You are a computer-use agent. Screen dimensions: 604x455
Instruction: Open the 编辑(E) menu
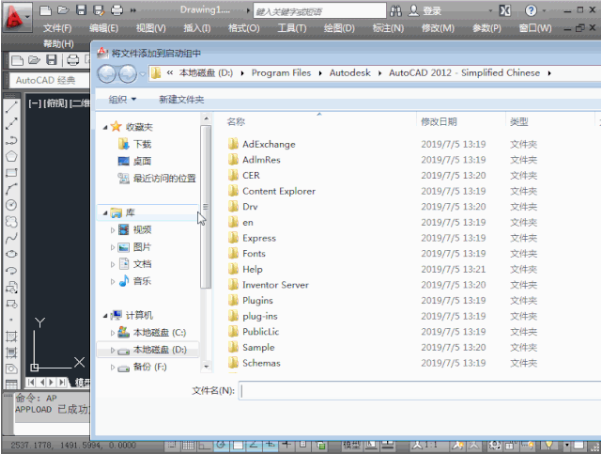click(x=104, y=28)
